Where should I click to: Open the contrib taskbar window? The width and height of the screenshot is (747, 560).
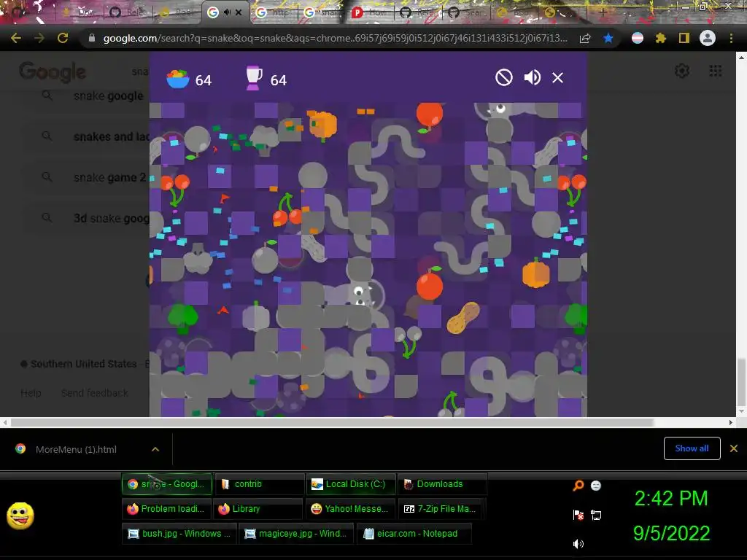click(259, 484)
